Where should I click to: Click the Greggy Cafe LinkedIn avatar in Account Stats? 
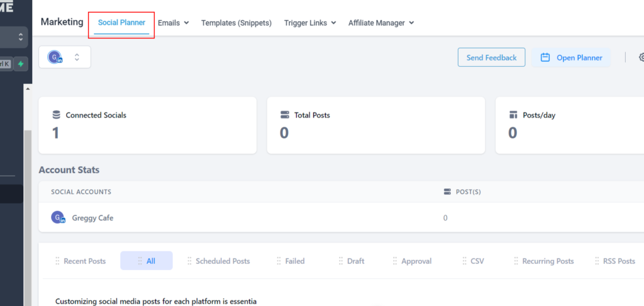coord(58,218)
